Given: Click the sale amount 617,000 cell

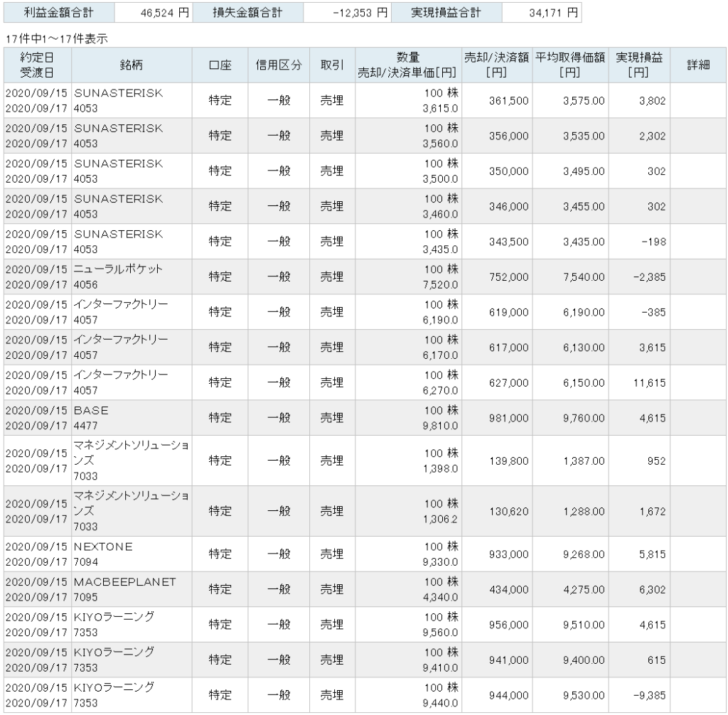Looking at the screenshot, I should (497, 348).
